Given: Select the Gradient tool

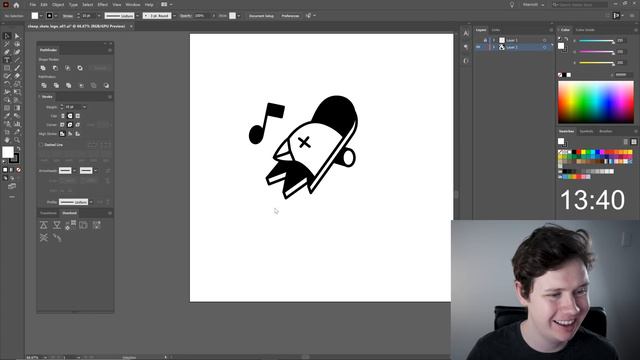Looking at the screenshot, I should coord(17,108).
